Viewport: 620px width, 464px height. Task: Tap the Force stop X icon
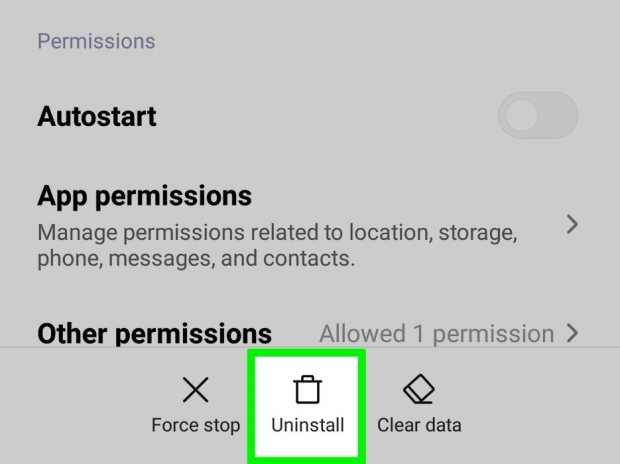pyautogui.click(x=195, y=389)
